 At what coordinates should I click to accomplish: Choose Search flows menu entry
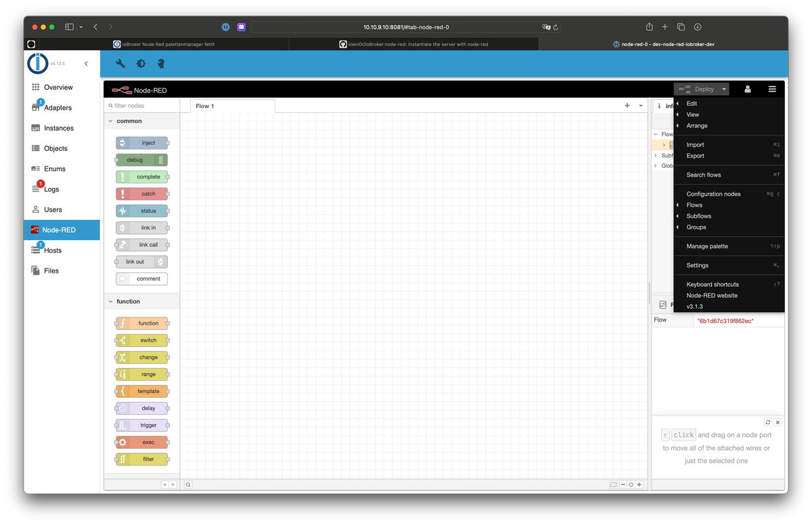click(x=729, y=175)
